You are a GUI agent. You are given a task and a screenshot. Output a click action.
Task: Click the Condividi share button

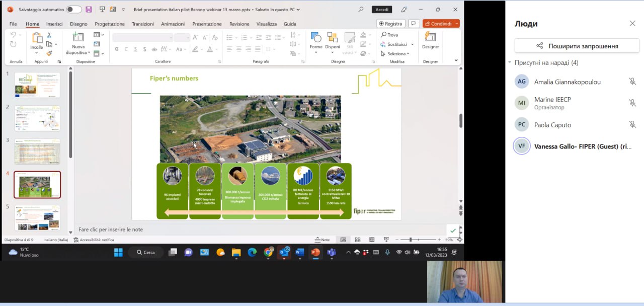tap(438, 24)
